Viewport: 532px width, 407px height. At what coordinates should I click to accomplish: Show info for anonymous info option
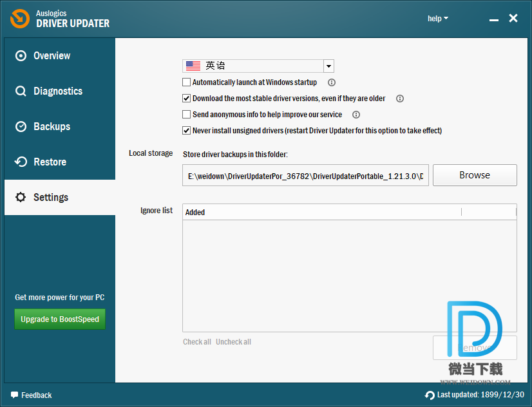point(356,115)
